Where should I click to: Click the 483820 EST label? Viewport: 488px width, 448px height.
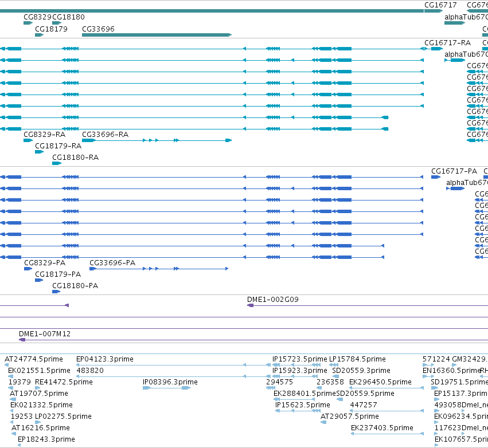90,371
